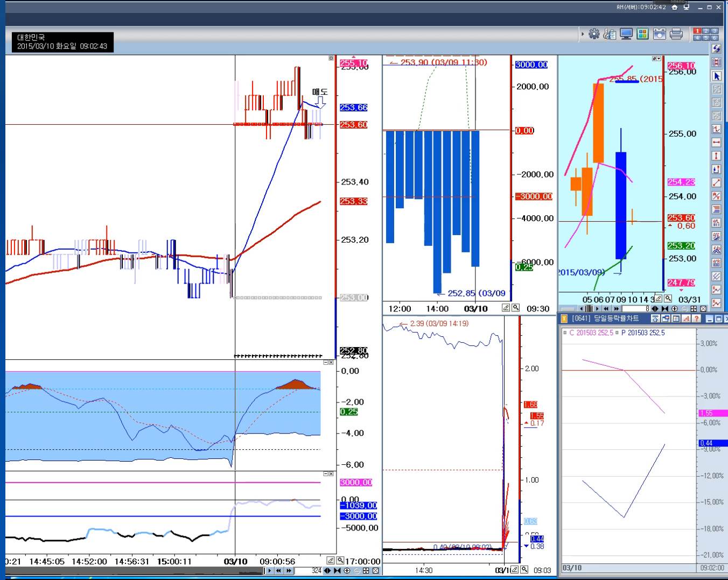Click the monitor icon in top toolbar
Viewport: 728px width, 580px height.
click(626, 34)
